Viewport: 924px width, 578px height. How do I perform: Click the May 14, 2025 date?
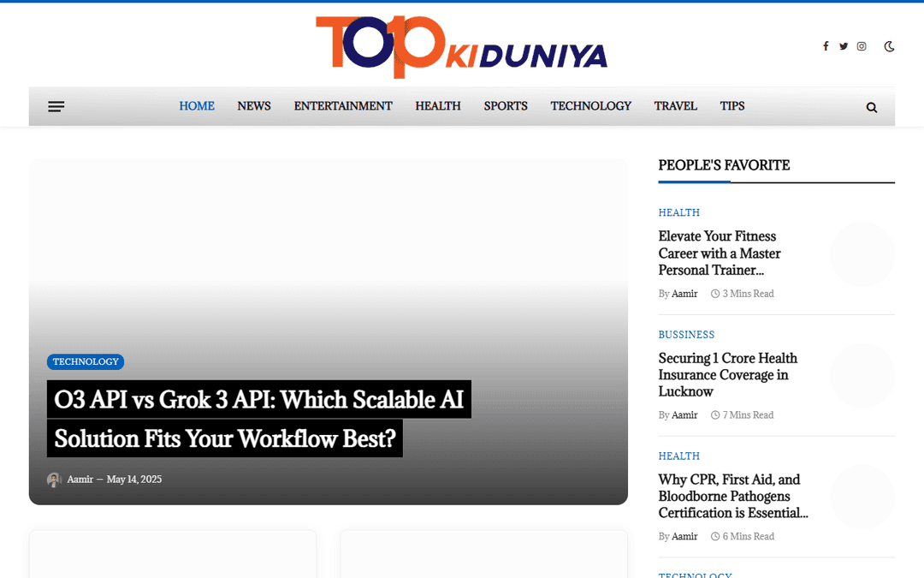pyautogui.click(x=133, y=480)
